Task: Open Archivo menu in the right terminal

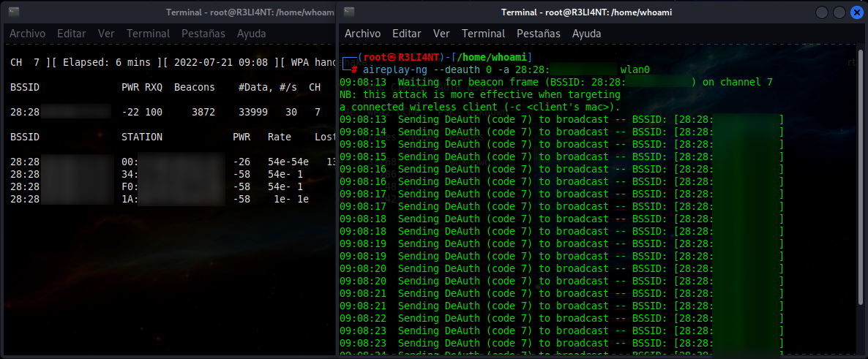Action: click(x=362, y=34)
